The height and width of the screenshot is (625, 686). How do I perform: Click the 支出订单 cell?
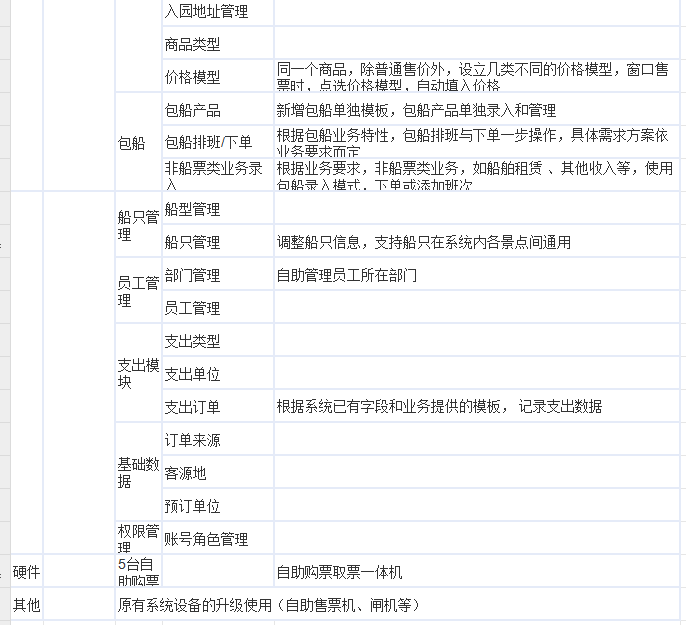pyautogui.click(x=217, y=407)
